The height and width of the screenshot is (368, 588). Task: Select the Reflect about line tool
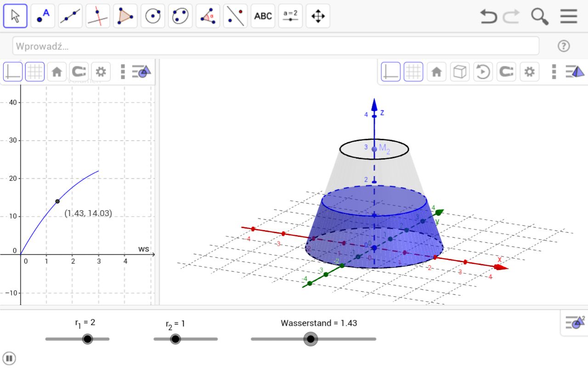click(236, 16)
